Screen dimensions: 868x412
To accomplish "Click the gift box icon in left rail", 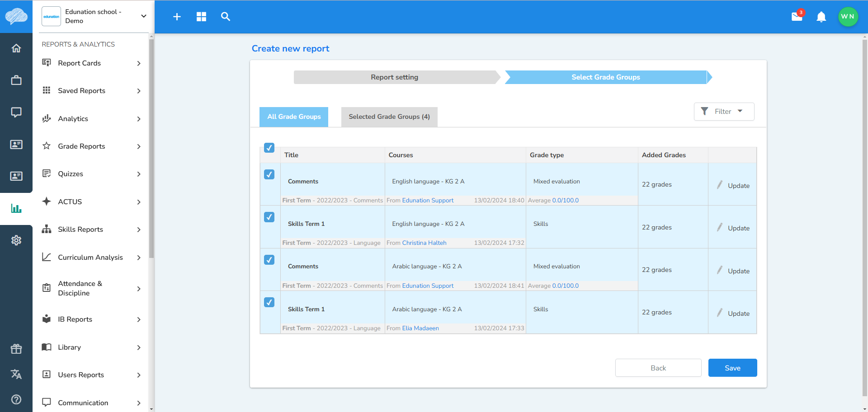I will (16, 349).
